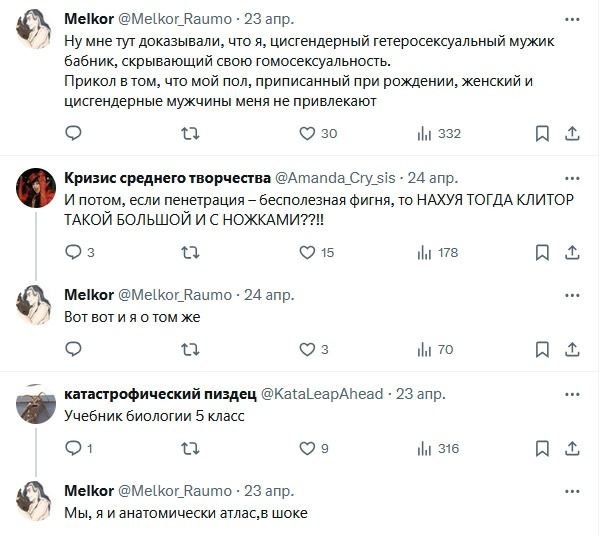Bookmark the first Melkor tweet
The image size is (612, 536).
[x=541, y=133]
